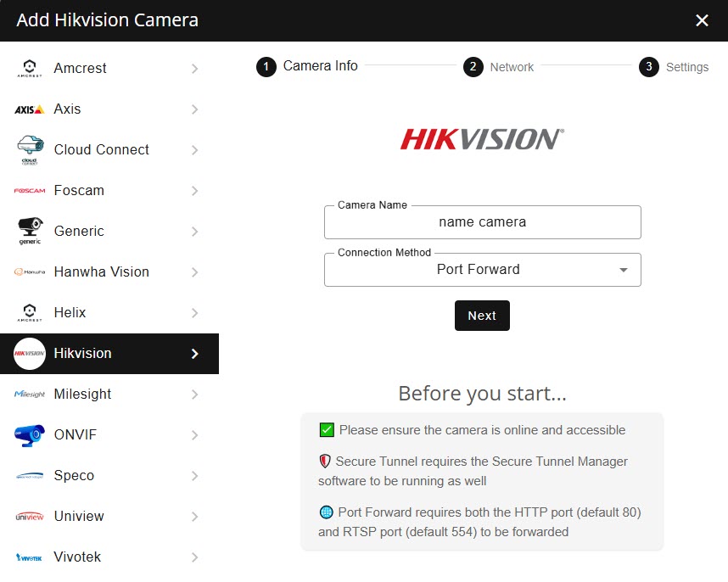Click the Speco logo icon

click(x=30, y=476)
